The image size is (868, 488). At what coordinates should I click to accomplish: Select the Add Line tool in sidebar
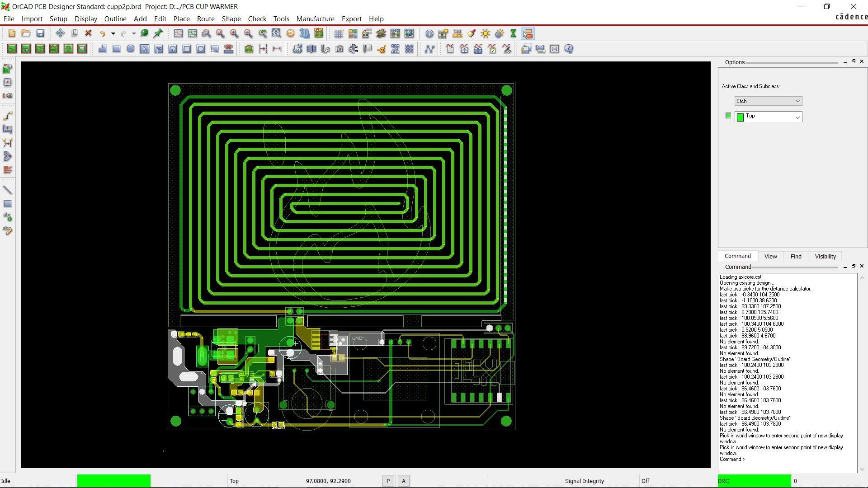8,190
